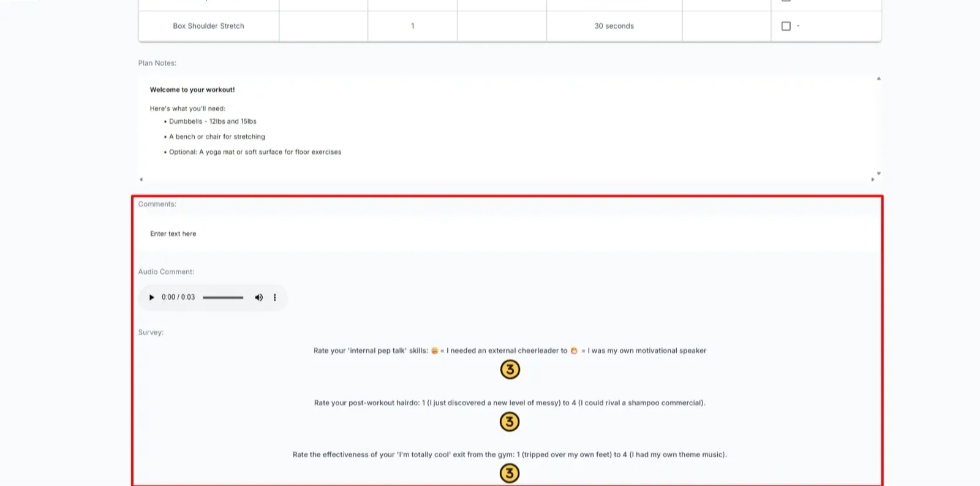980x486 pixels.
Task: Click the bench or chair bullet
Action: [x=217, y=137]
